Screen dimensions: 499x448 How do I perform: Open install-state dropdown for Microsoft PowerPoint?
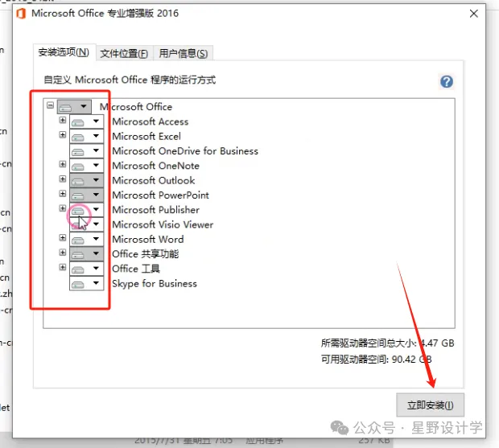pyautogui.click(x=87, y=195)
